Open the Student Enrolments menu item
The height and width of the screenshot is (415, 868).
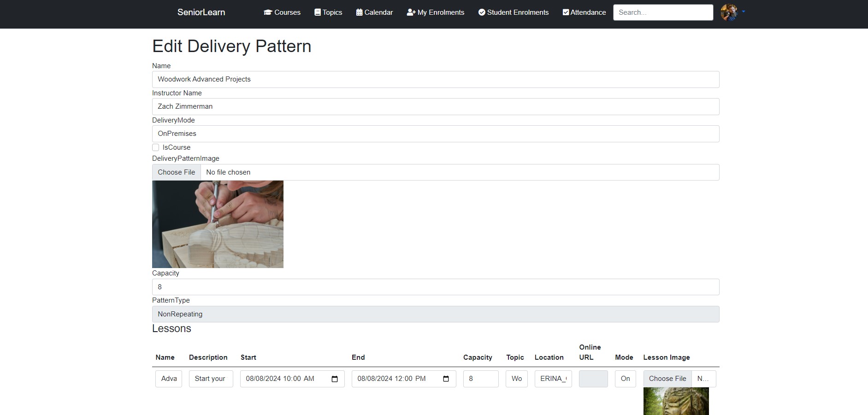[x=518, y=12]
